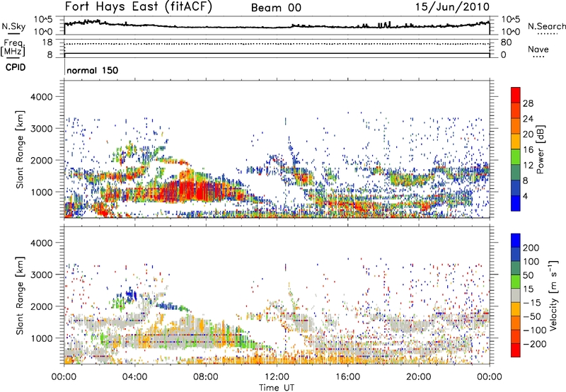Click the blue top Velocity colorbar segment

click(x=516, y=241)
